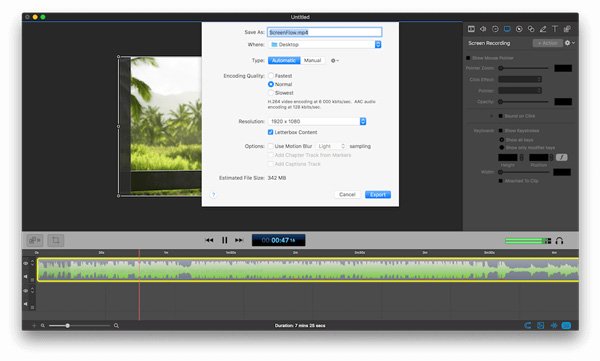The height and width of the screenshot is (361, 600).
Task: Toggle visibility eye of the second track
Action: [26, 291]
